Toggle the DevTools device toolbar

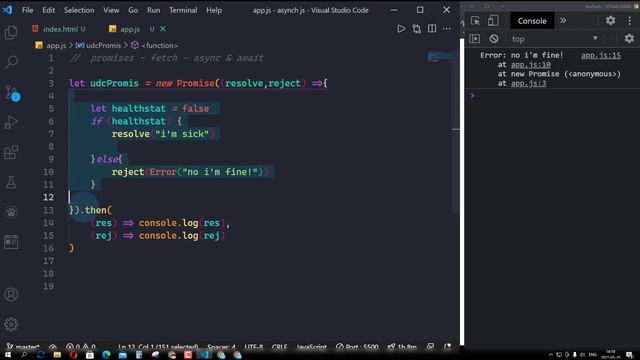click(x=493, y=21)
